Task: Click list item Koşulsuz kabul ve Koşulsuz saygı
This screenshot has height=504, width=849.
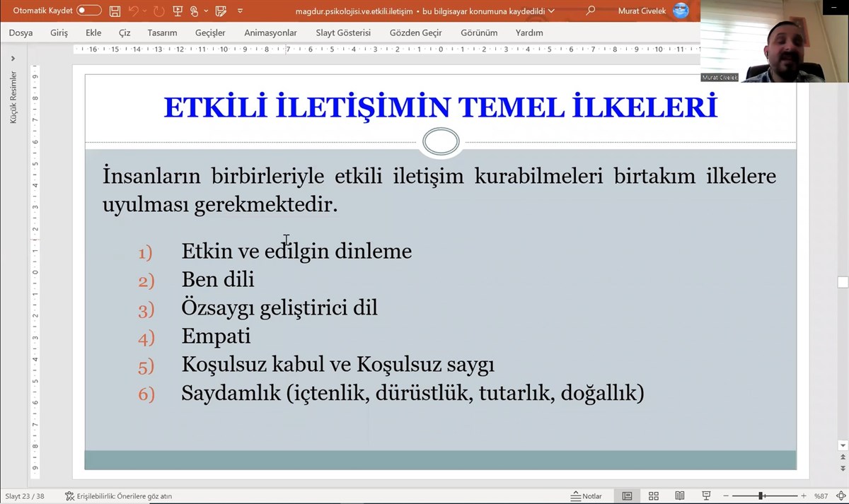Action: 337,365
